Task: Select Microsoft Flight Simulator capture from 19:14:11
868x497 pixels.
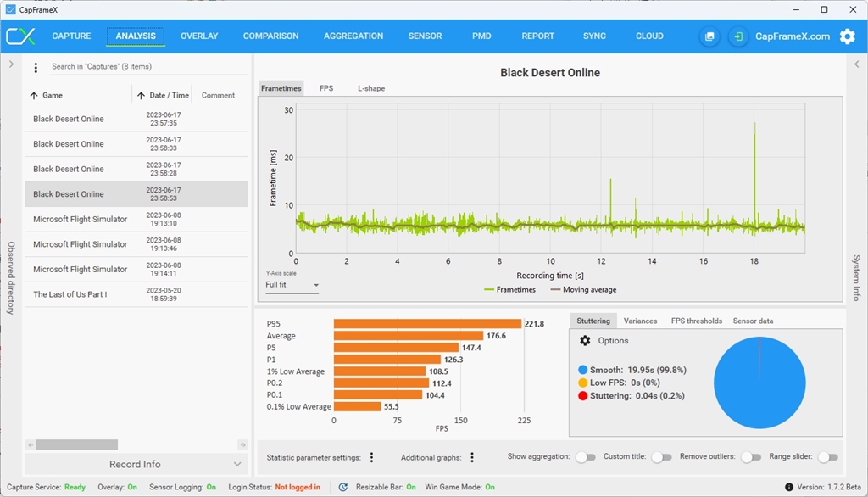Action: point(136,269)
